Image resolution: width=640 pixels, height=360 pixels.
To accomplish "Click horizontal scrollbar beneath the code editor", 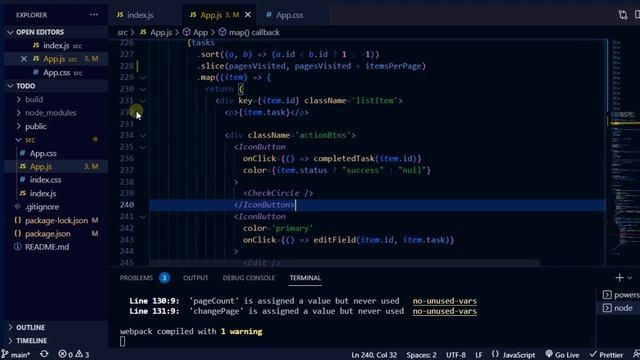I will [x=344, y=263].
